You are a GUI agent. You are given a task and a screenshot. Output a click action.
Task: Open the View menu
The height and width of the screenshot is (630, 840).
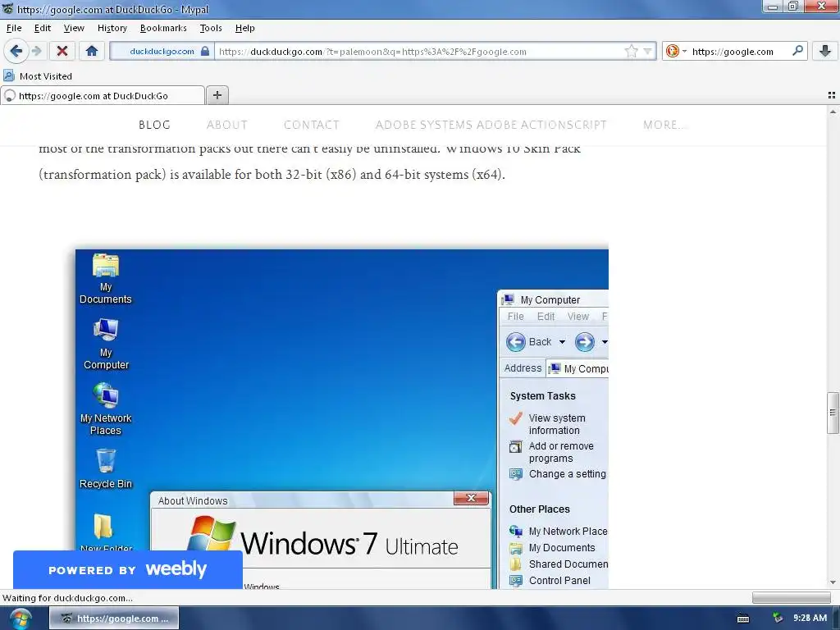tap(74, 28)
